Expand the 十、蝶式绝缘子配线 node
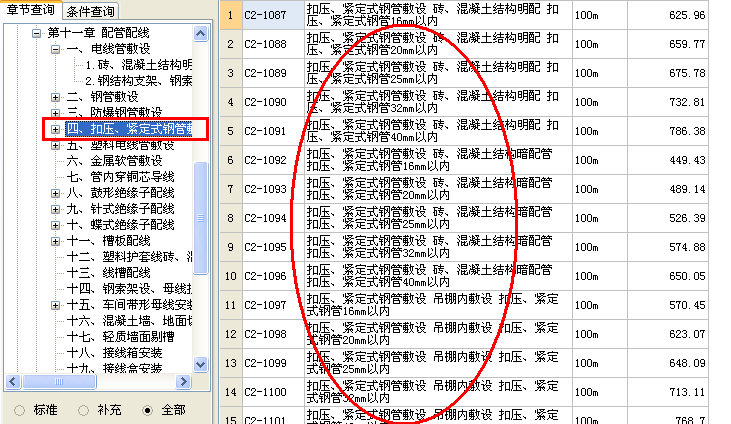 (x=55, y=225)
